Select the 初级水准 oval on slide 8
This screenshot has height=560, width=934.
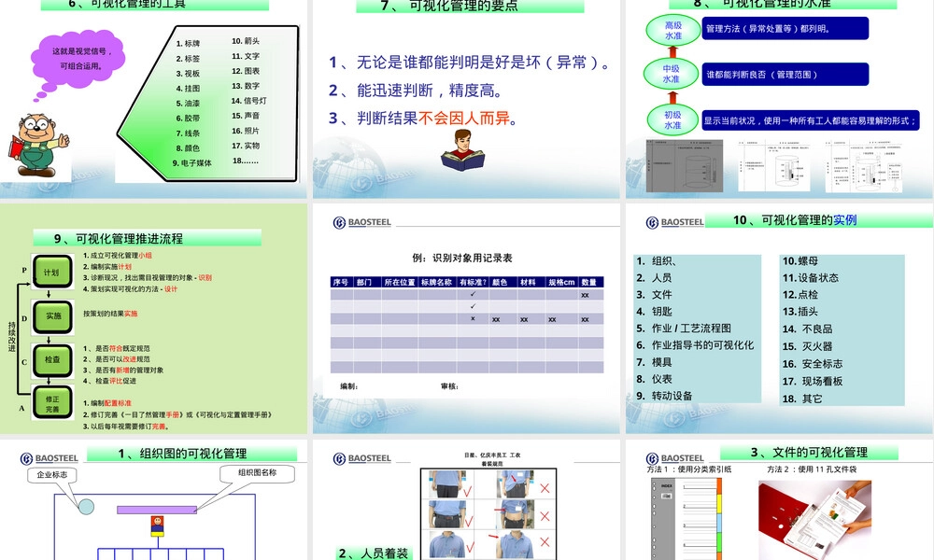coord(672,119)
